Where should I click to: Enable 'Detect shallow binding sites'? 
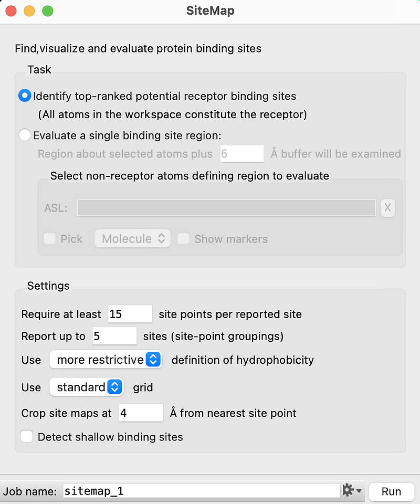tap(27, 436)
